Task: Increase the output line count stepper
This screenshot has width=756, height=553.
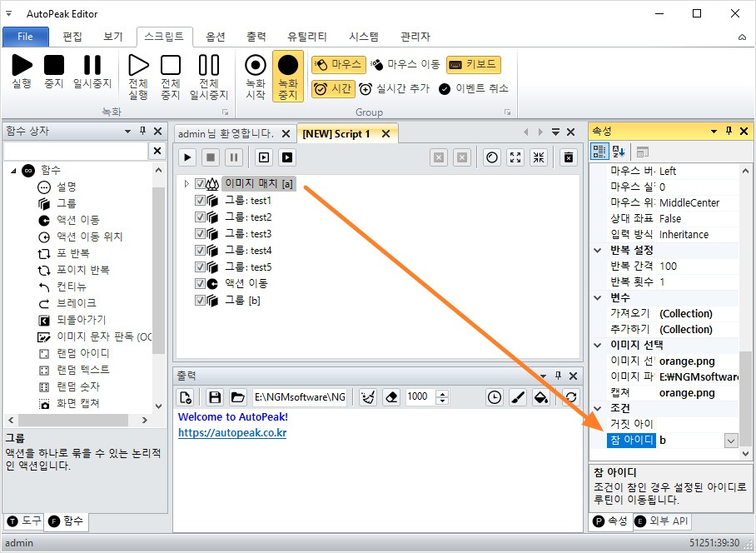Action: [x=442, y=393]
